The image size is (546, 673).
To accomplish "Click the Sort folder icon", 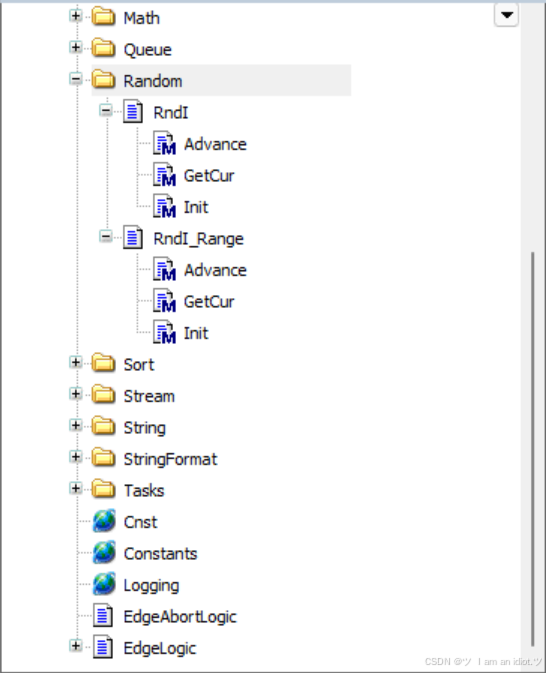I will pyautogui.click(x=103, y=363).
